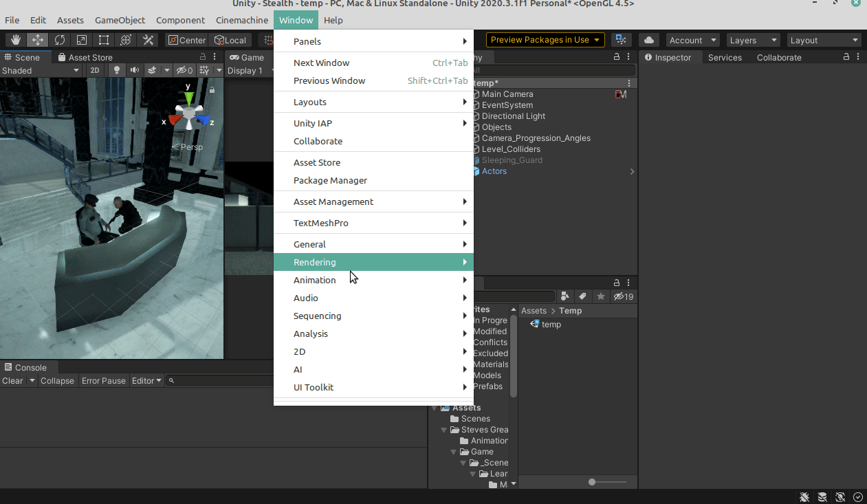Toggle hidden packages count eye icon 19
867x504 pixels.
tap(624, 296)
